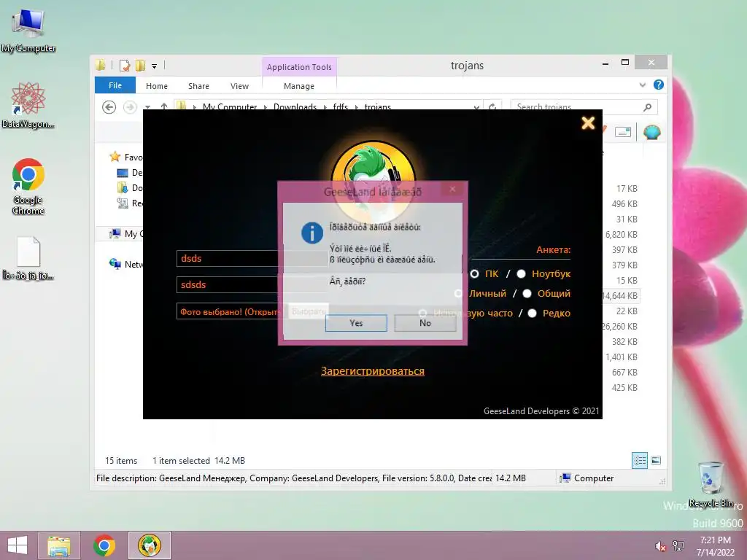This screenshot has height=560, width=747.
Task: Click the 6,820 KB file size cell
Action: point(622,234)
